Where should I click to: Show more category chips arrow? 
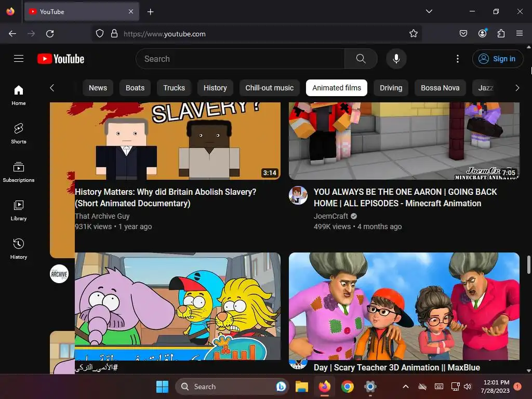point(517,88)
